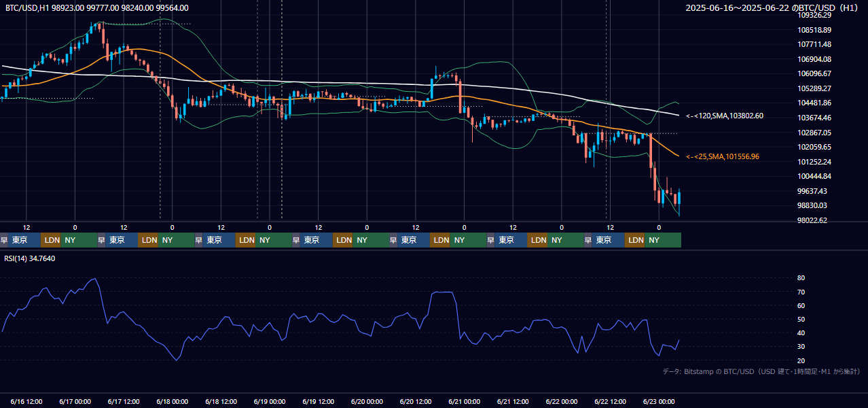
Task: Select price axis value 102059.65
Action: pos(815,147)
